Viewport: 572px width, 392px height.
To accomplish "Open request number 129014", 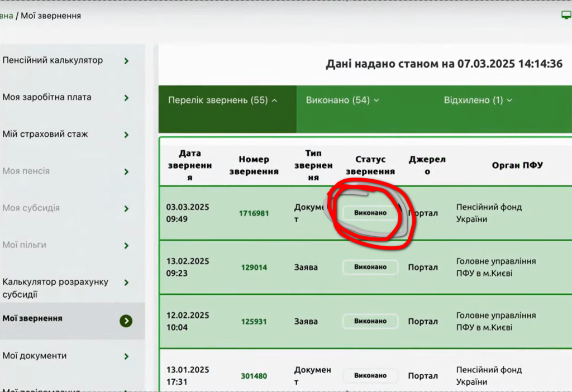I will [x=254, y=267].
